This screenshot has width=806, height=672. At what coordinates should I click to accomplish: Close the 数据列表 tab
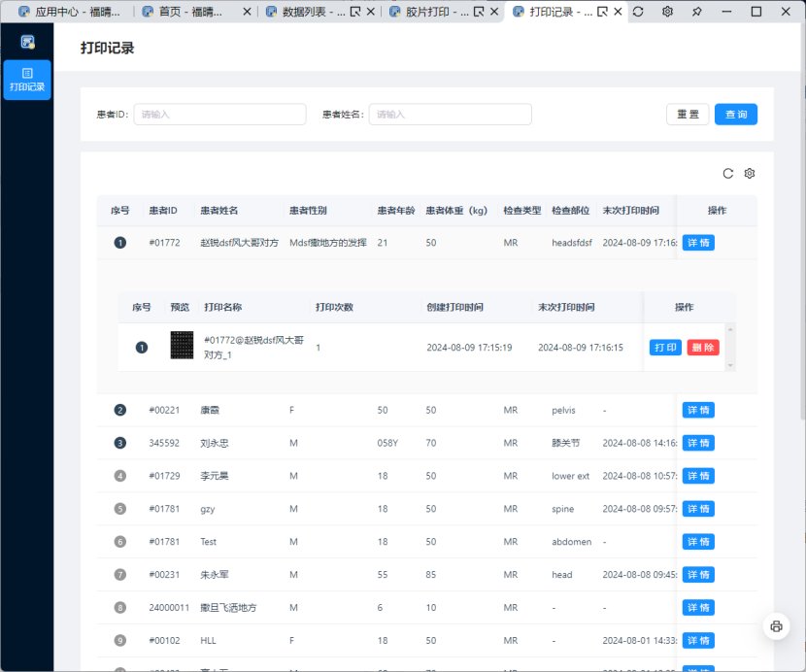(370, 13)
